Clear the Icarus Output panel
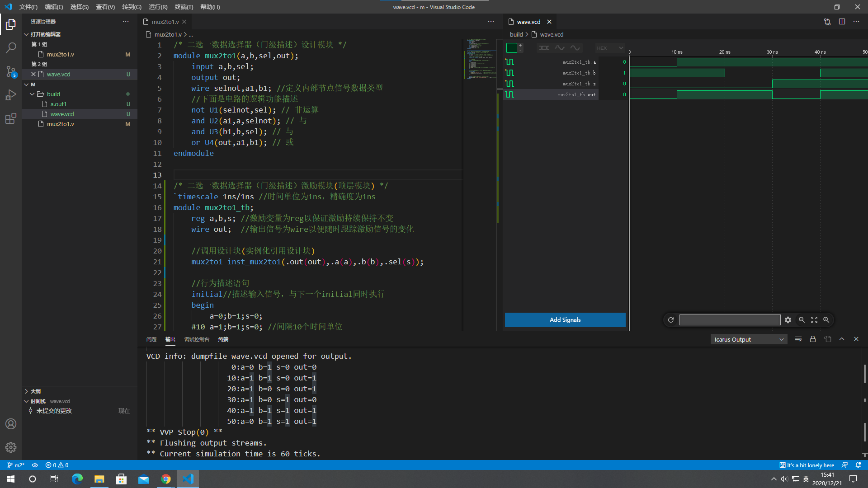868x488 pixels. 798,339
